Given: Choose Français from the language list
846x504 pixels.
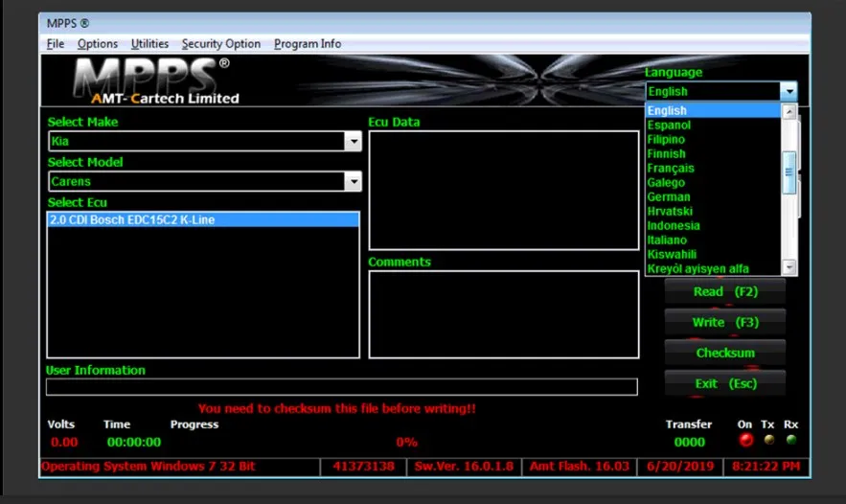Looking at the screenshot, I should [x=713, y=169].
